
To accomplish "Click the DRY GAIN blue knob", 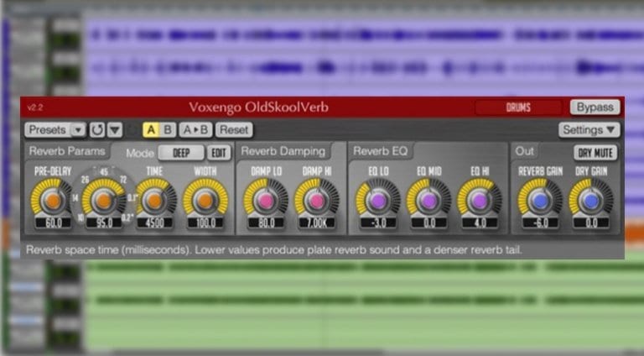I will coord(591,201).
